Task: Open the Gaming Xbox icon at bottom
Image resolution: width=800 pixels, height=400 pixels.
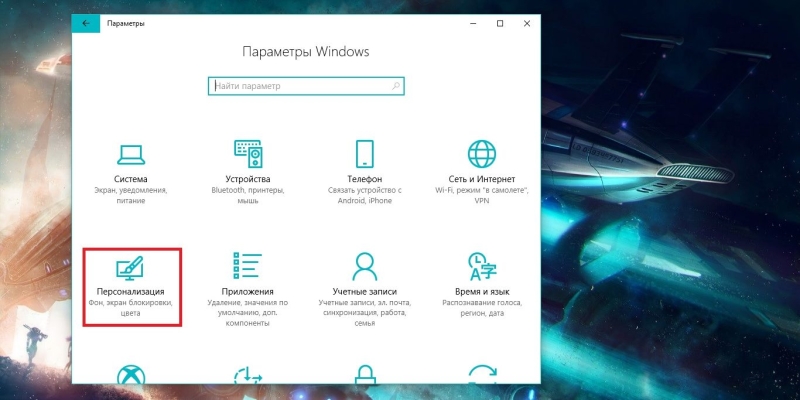Action: coord(131,374)
